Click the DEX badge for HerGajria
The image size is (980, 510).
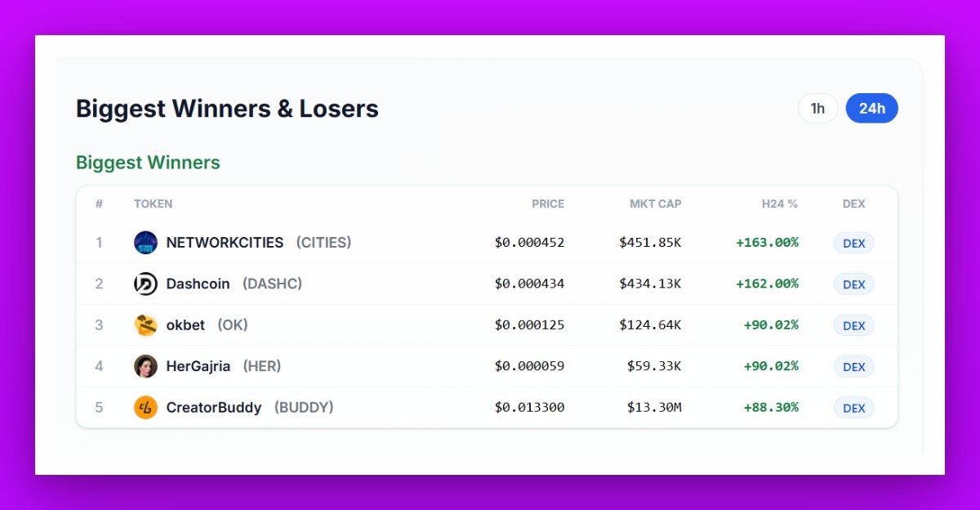pyautogui.click(x=853, y=366)
